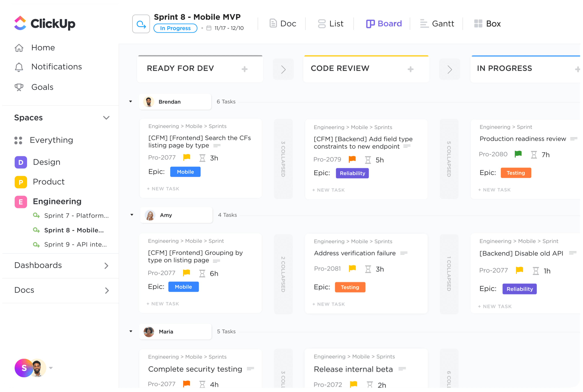
Task: Click the Notifications bell icon
Action: point(19,67)
